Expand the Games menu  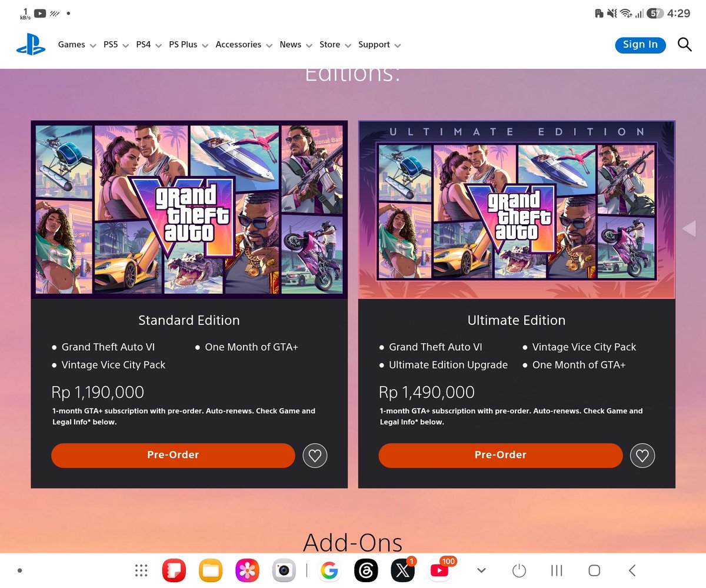[x=77, y=45]
